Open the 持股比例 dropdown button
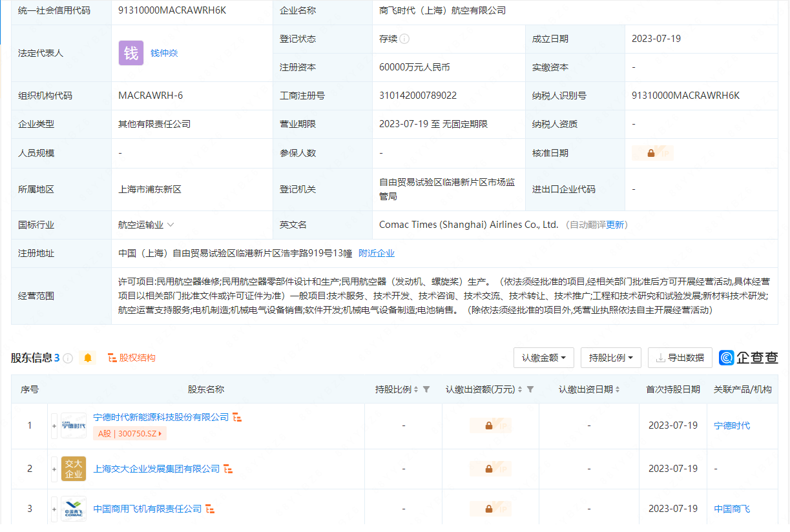 tap(610, 358)
